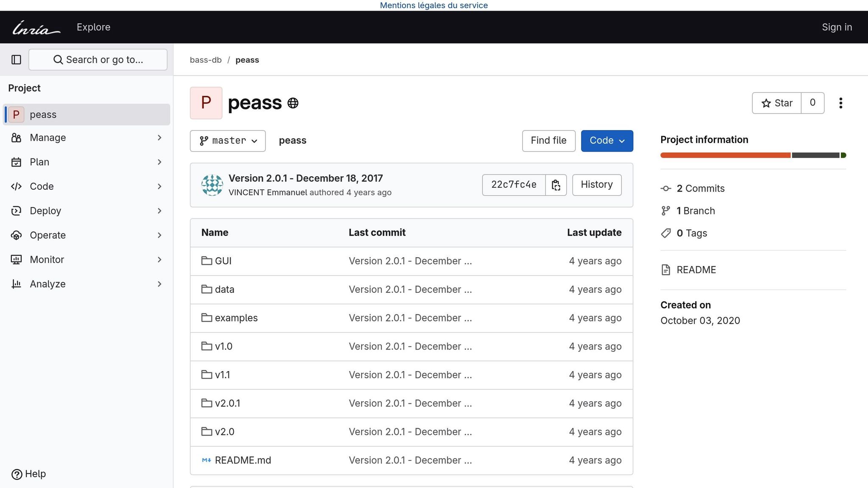Expand the Plan menu chevron
This screenshot has width=868, height=488.
[159, 162]
